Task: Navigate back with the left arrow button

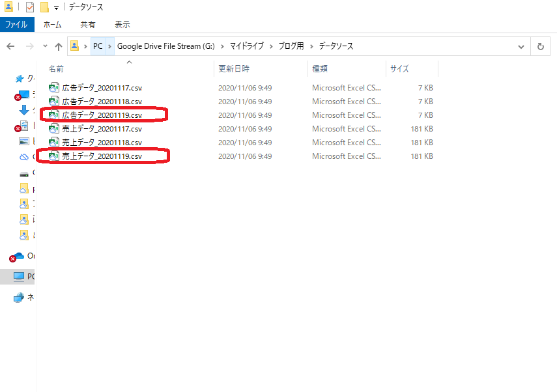Action: (x=10, y=47)
